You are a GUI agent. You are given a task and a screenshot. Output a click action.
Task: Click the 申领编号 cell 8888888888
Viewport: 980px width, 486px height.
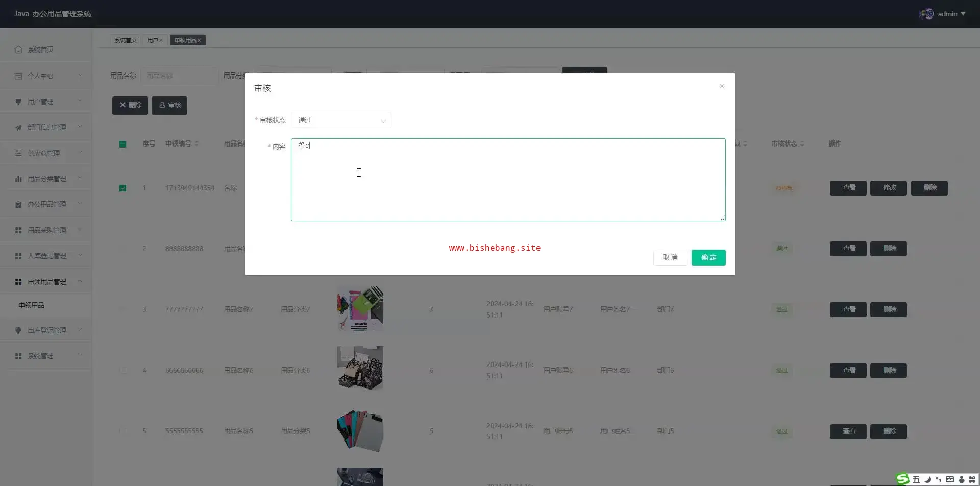click(x=184, y=249)
